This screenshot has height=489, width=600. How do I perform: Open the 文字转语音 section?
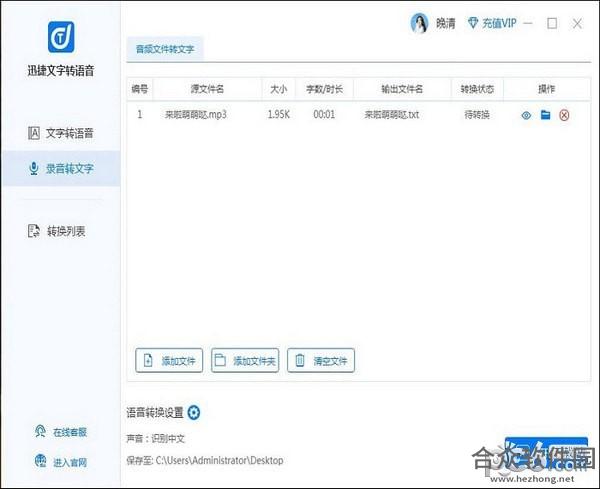(x=61, y=133)
